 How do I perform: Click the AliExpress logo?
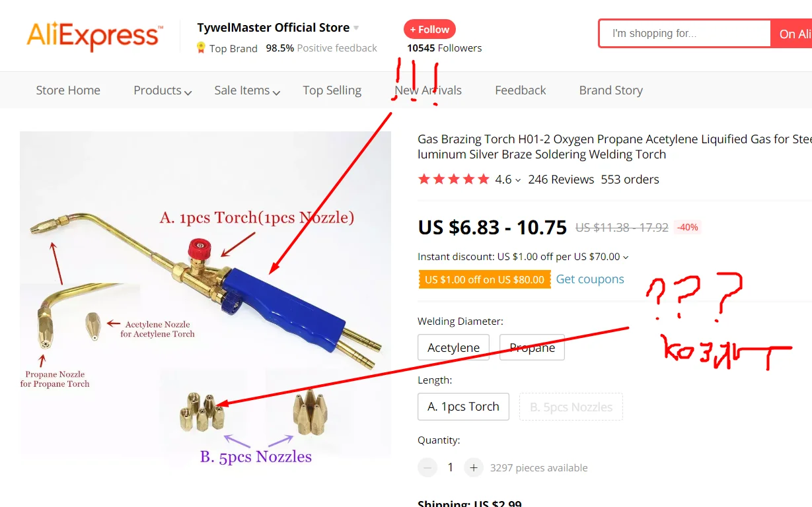tap(94, 36)
